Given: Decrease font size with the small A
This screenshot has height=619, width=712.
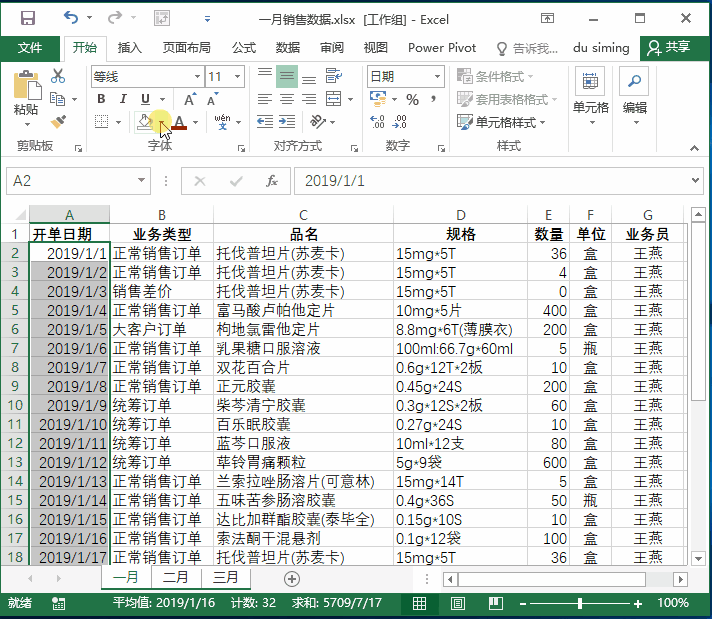Looking at the screenshot, I should (213, 99).
